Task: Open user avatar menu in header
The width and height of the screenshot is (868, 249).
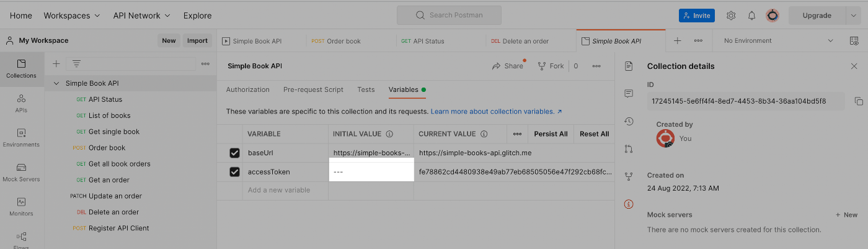Action: (x=772, y=16)
